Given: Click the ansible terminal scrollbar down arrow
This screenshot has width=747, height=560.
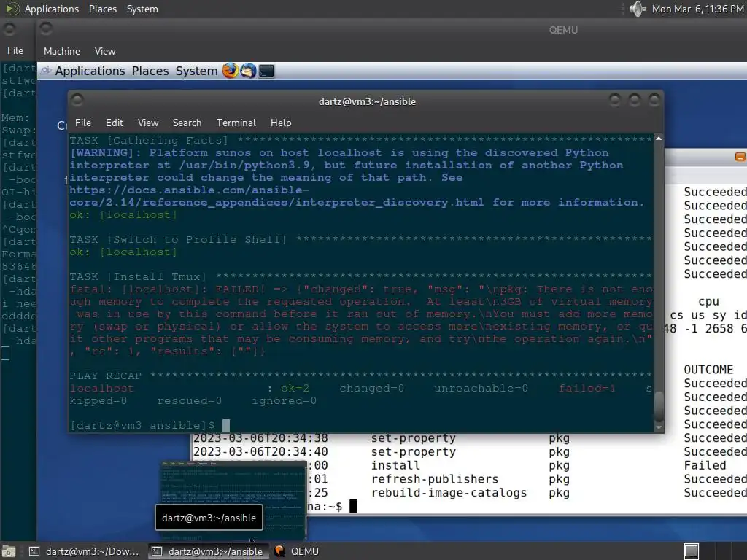Looking at the screenshot, I should tap(659, 427).
